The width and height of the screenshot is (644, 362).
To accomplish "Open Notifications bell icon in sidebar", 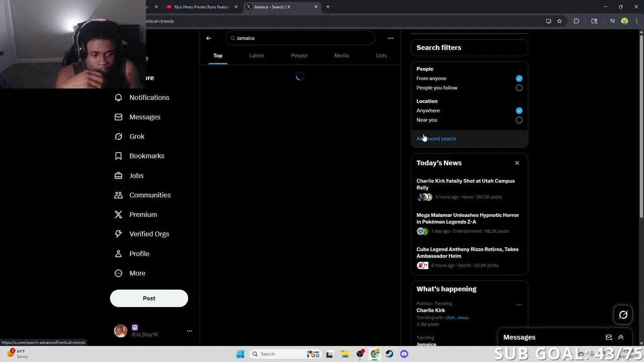I will [118, 98].
